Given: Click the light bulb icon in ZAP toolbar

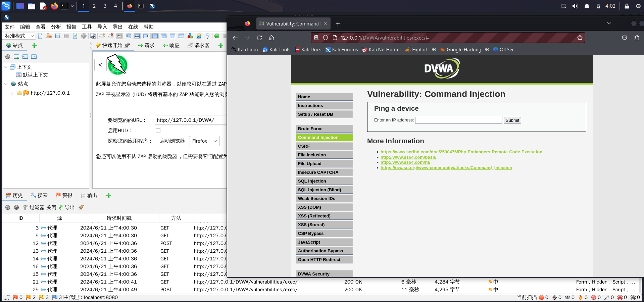Looking at the screenshot, I should (x=208, y=36).
